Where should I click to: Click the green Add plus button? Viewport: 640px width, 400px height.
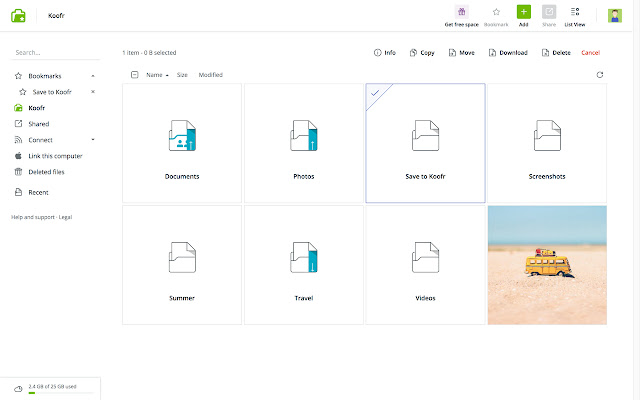(524, 12)
